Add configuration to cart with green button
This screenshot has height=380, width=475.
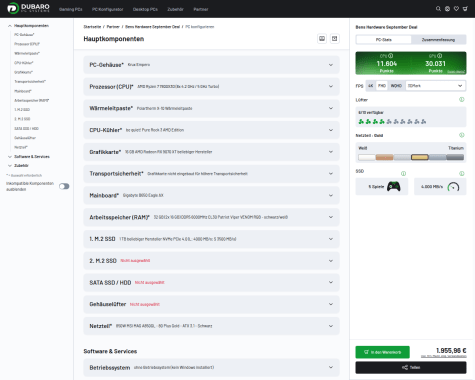point(382,352)
